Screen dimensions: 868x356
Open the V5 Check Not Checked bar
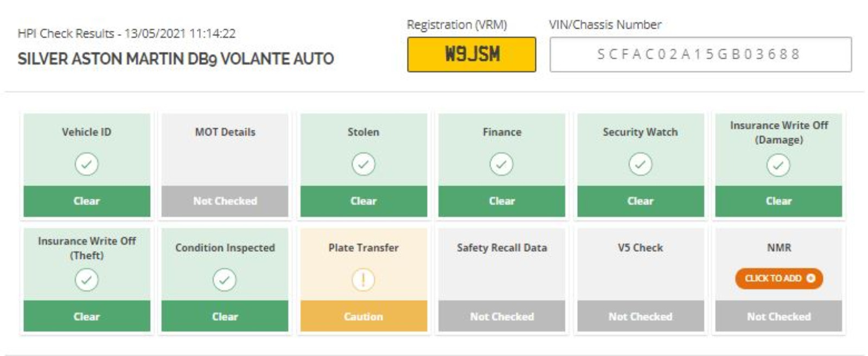640,316
